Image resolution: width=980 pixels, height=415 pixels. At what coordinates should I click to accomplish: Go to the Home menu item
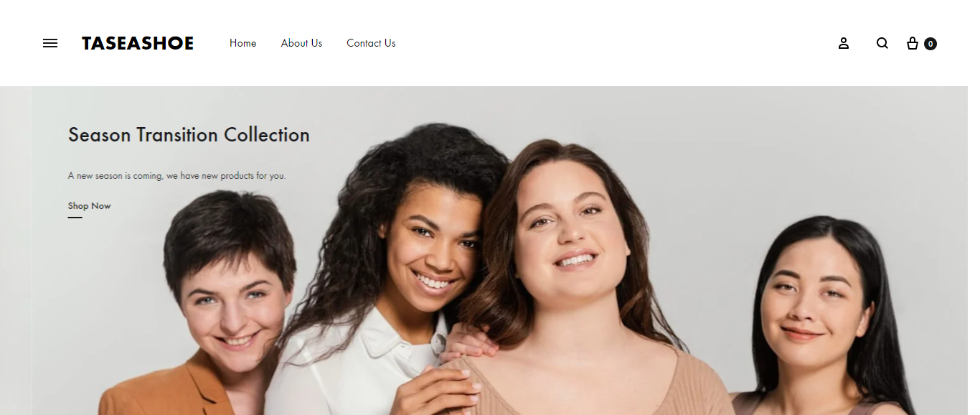243,43
